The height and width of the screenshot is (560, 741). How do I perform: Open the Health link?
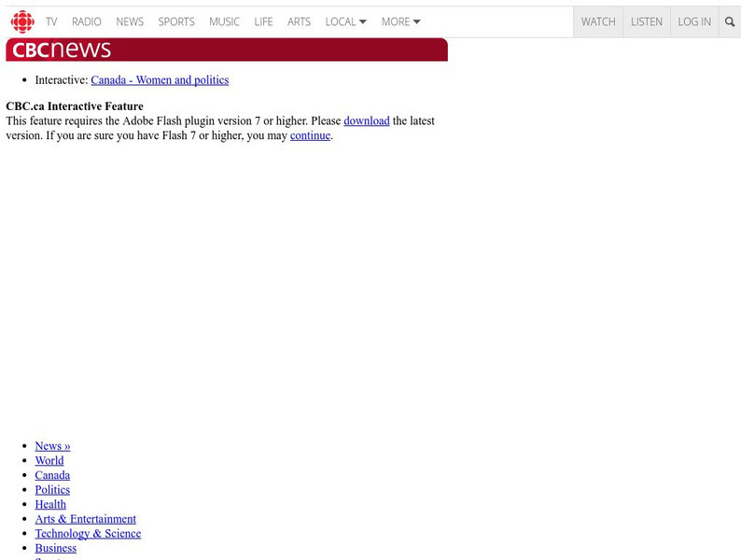50,505
